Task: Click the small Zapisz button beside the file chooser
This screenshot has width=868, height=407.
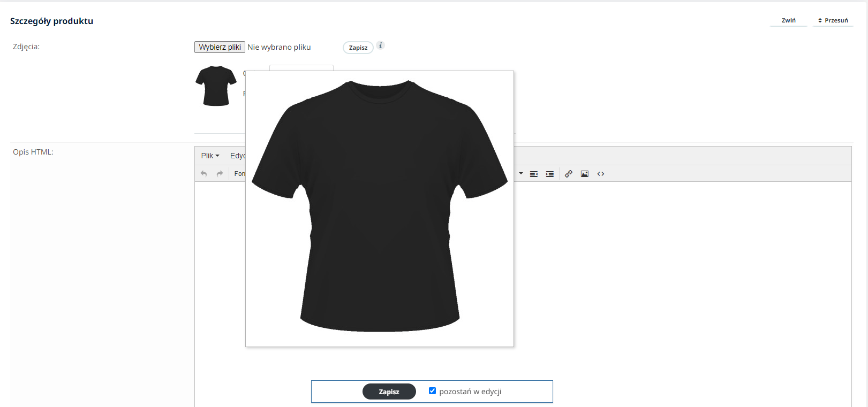Action: pyautogui.click(x=358, y=48)
